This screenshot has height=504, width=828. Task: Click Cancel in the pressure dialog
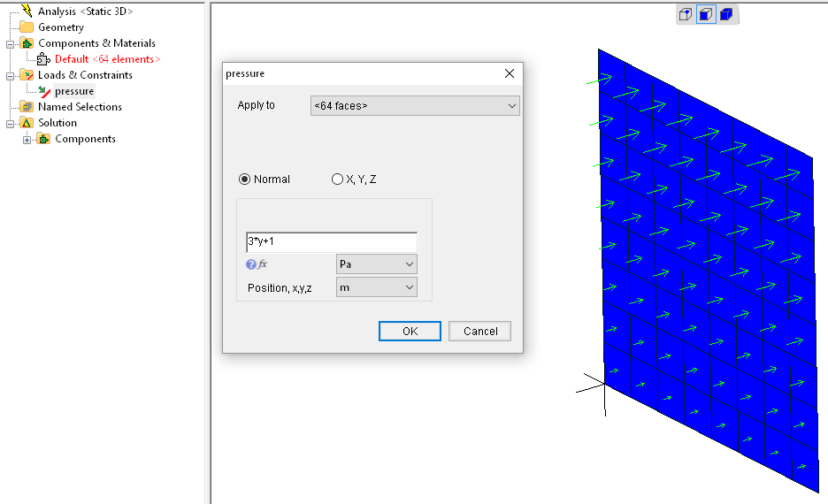pos(480,331)
